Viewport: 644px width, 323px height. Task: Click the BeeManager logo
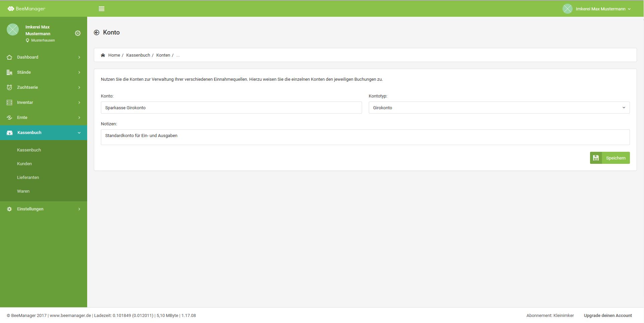pyautogui.click(x=26, y=9)
